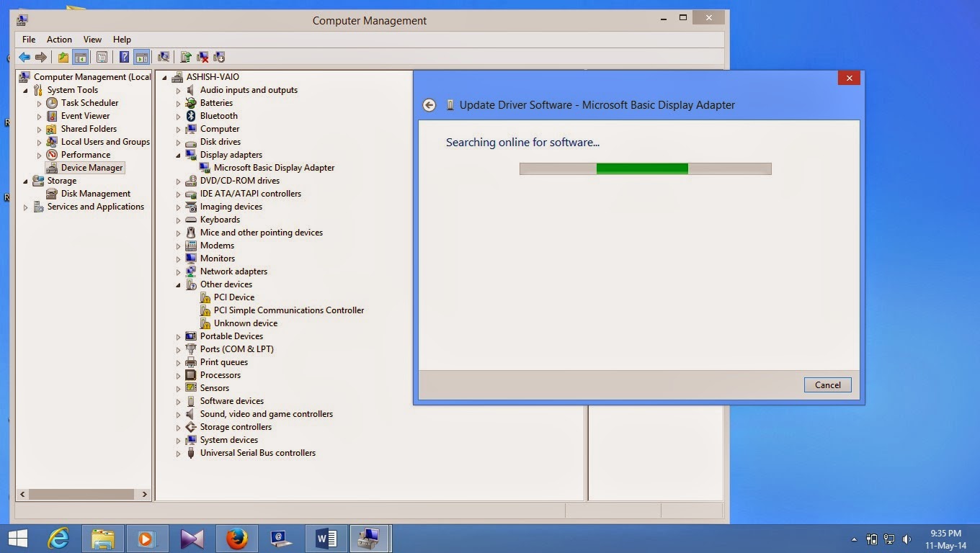Viewport: 980px width, 553px height.
Task: Click the Processors category icon
Action: 191,375
